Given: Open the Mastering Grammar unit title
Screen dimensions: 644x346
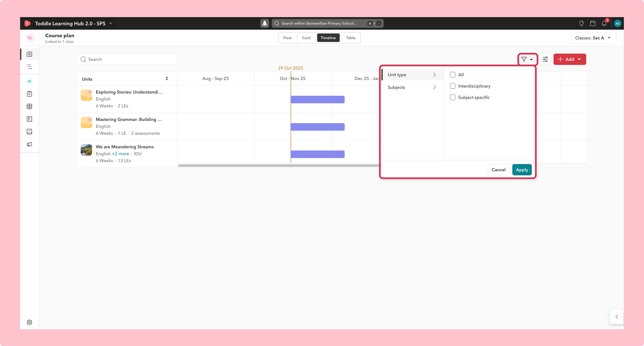Looking at the screenshot, I should (129, 120).
